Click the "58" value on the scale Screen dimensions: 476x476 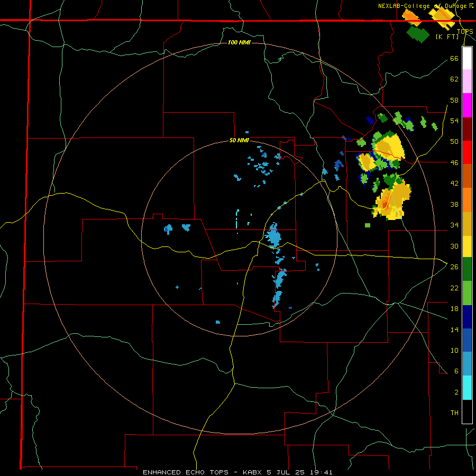(x=454, y=100)
